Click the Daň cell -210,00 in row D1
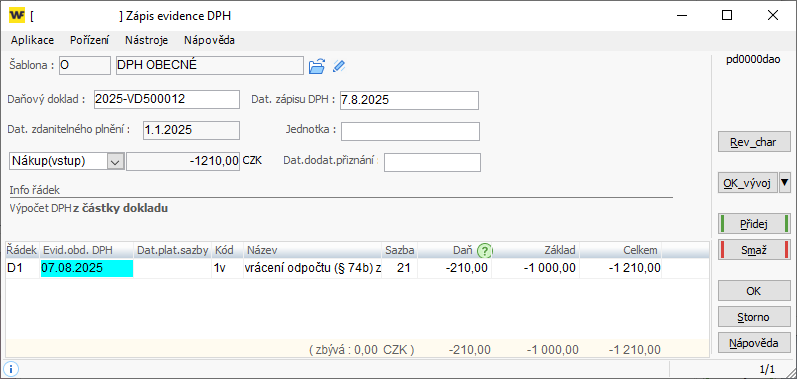This screenshot has width=797, height=379. pos(454,268)
